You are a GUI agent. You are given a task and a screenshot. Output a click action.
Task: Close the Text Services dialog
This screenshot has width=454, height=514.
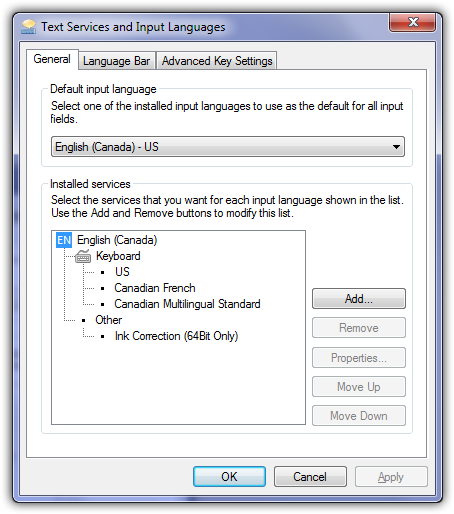[413, 22]
